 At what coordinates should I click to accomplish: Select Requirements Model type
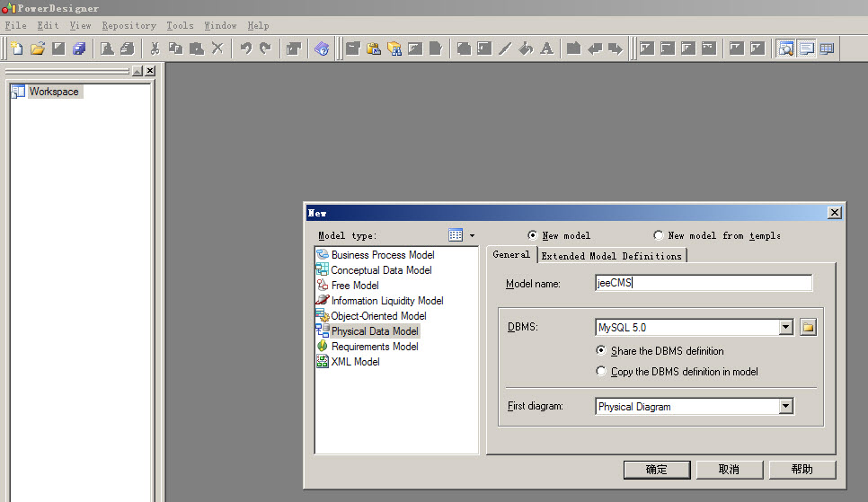pyautogui.click(x=375, y=347)
